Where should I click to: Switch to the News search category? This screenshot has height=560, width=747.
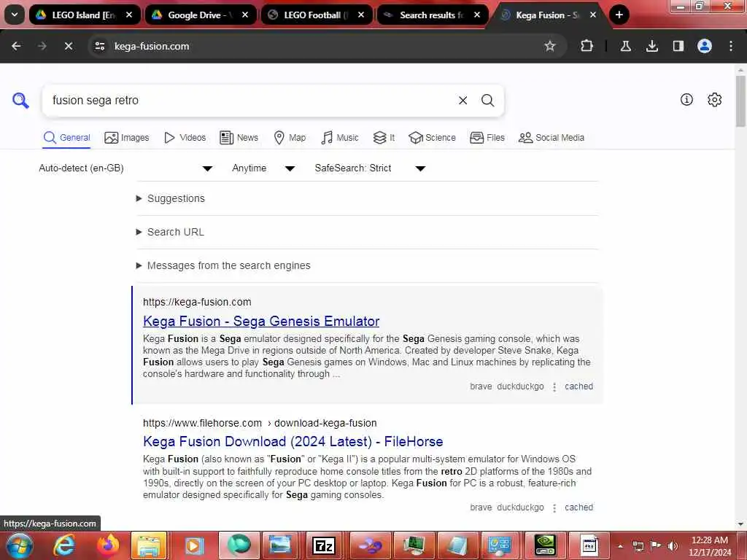click(x=239, y=138)
